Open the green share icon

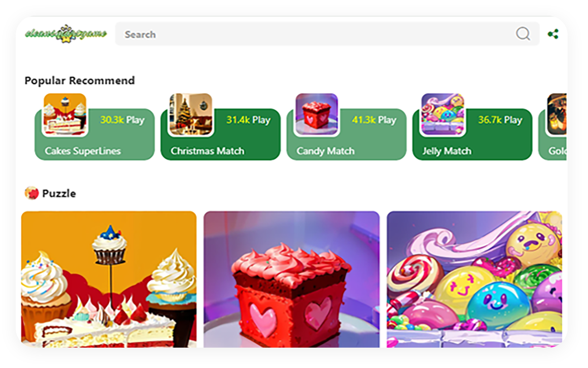[x=553, y=34]
